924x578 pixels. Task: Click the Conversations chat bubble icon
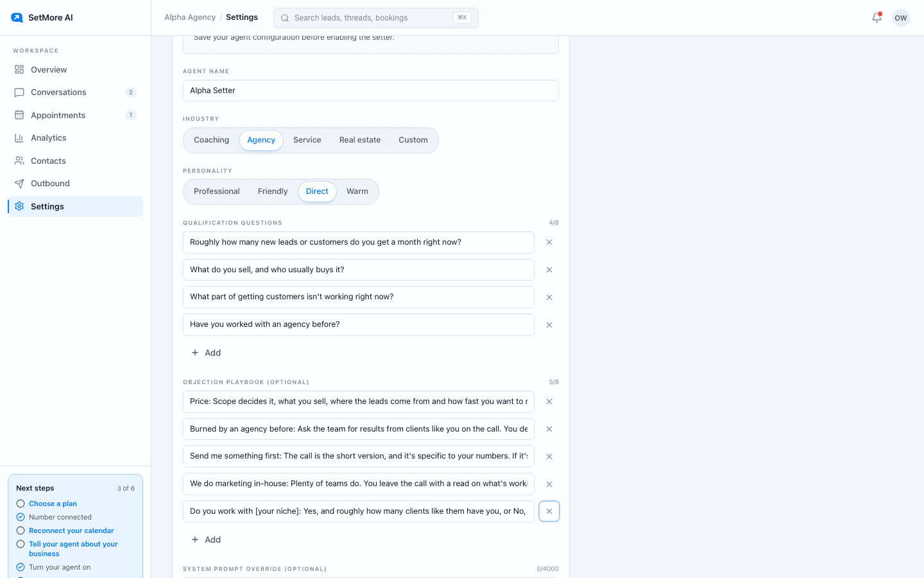[19, 92]
